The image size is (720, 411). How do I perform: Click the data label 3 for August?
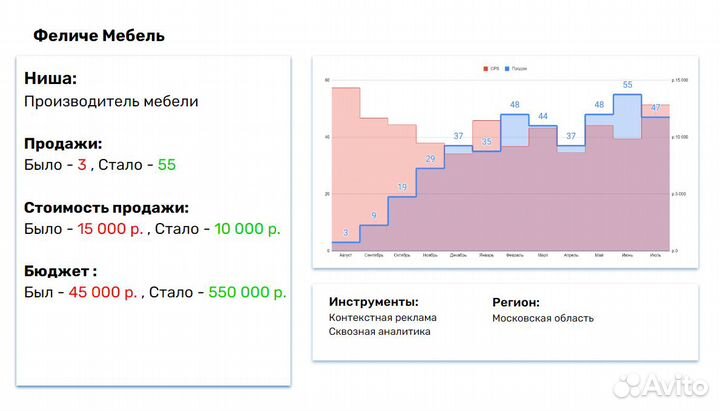(345, 233)
